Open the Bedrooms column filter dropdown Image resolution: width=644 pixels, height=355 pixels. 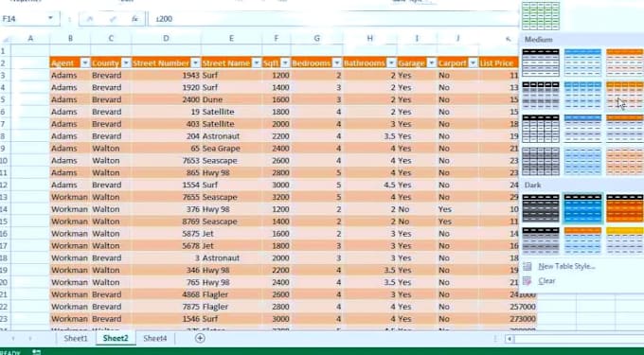click(337, 63)
